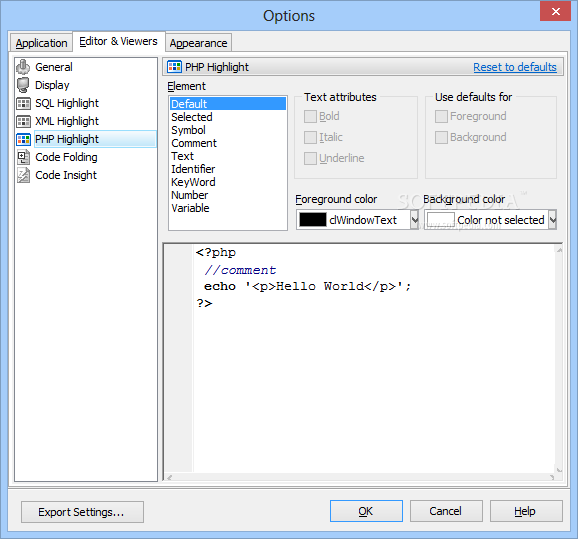
Task: Enable the Underline checkbox
Action: 310,159
